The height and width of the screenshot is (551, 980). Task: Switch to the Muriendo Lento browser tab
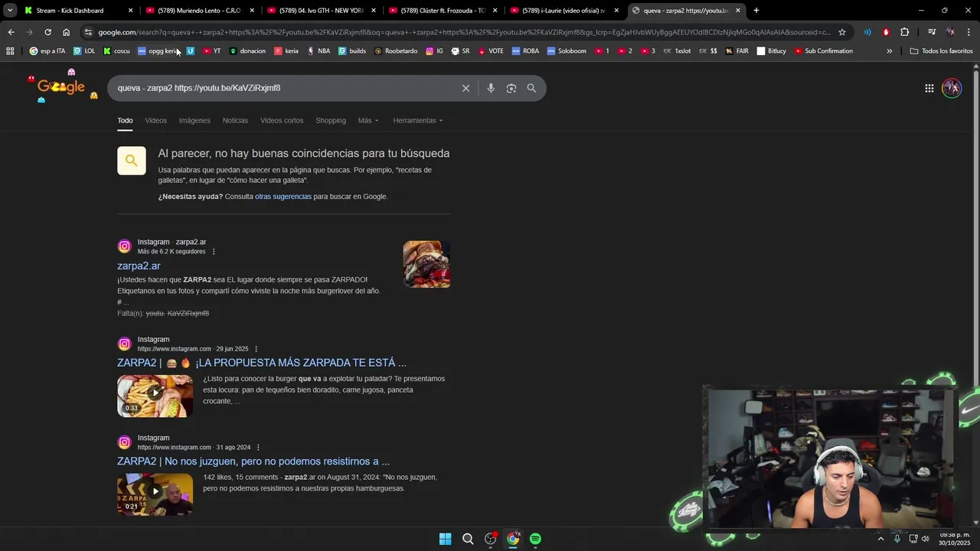pyautogui.click(x=199, y=11)
